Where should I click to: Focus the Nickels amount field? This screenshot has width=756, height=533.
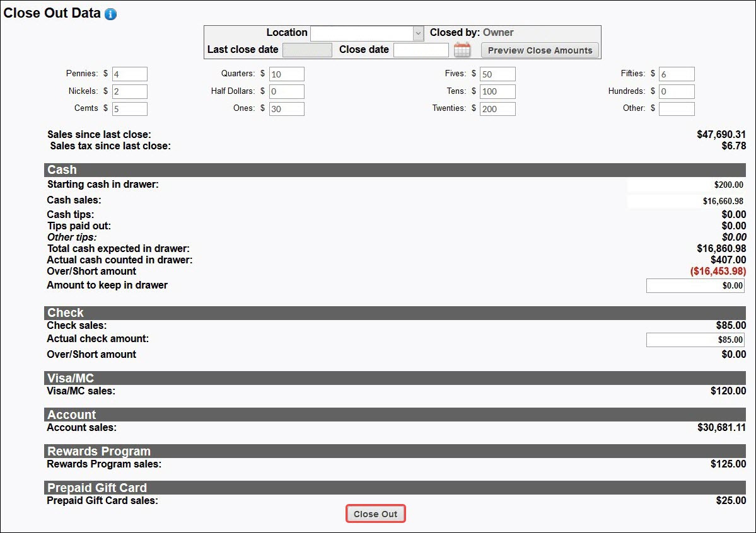pos(129,91)
